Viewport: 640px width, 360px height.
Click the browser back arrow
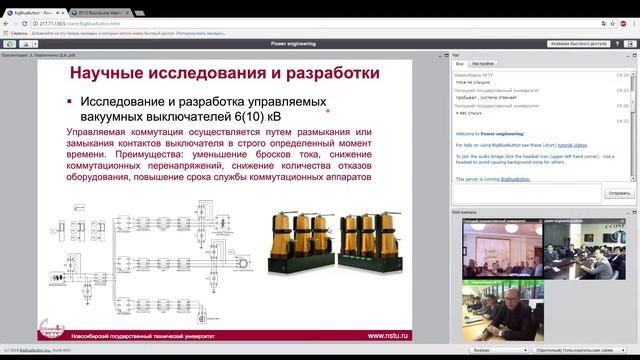pyautogui.click(x=6, y=24)
